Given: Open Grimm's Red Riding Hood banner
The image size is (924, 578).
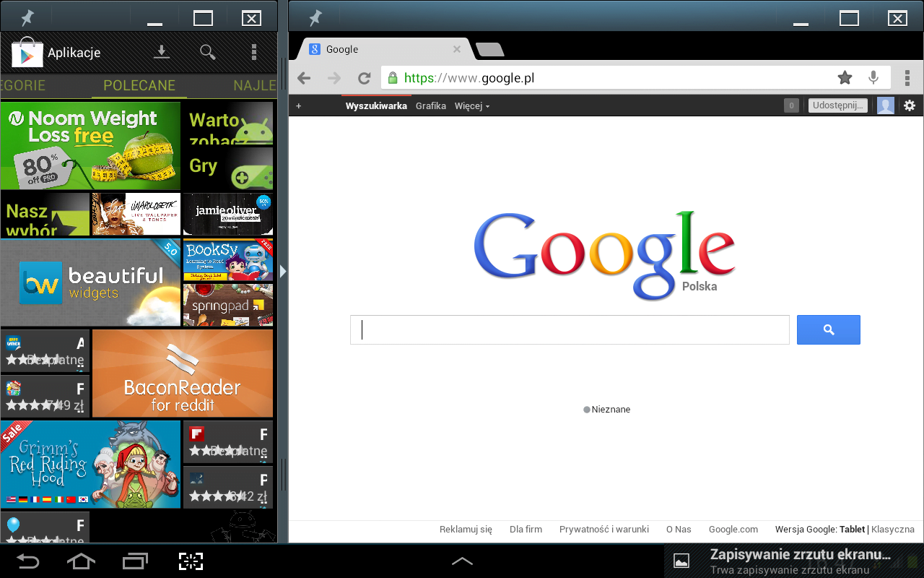Looking at the screenshot, I should 90,464.
